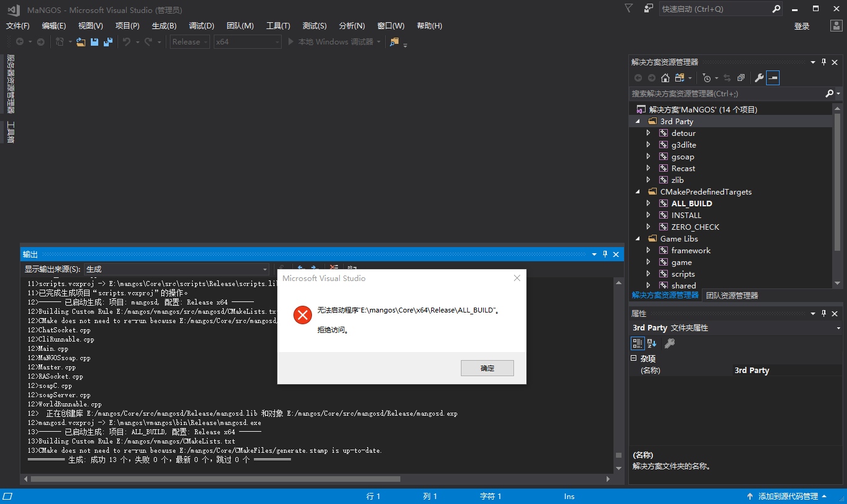Click the properties wrench icon in Solution Explorer
The width and height of the screenshot is (847, 504).
pyautogui.click(x=759, y=78)
